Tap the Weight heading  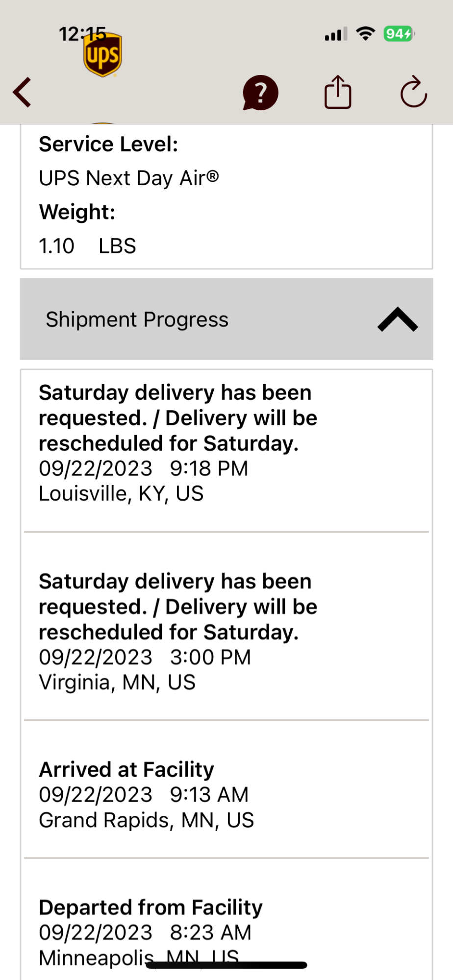(77, 212)
